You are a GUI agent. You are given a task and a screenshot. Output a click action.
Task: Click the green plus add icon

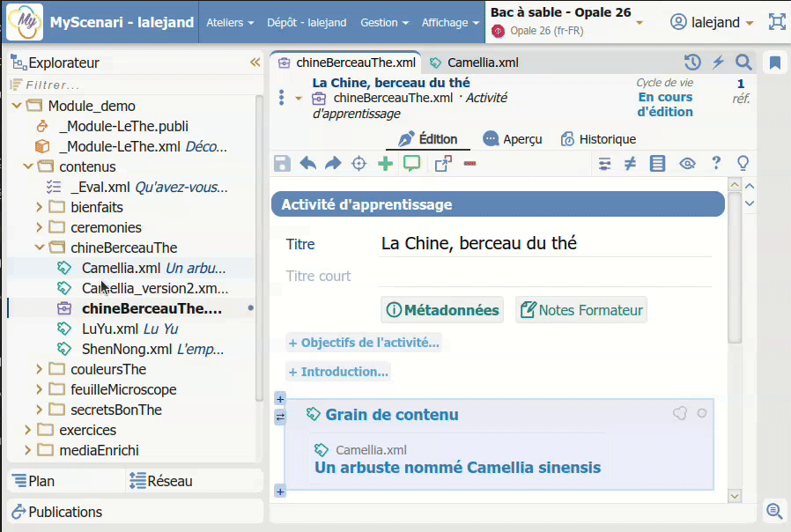click(385, 163)
